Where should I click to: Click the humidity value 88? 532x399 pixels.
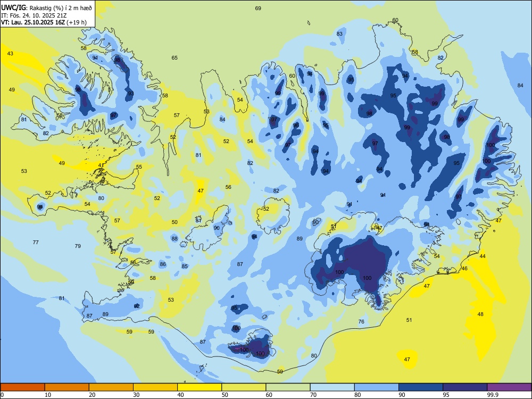coord(174,238)
